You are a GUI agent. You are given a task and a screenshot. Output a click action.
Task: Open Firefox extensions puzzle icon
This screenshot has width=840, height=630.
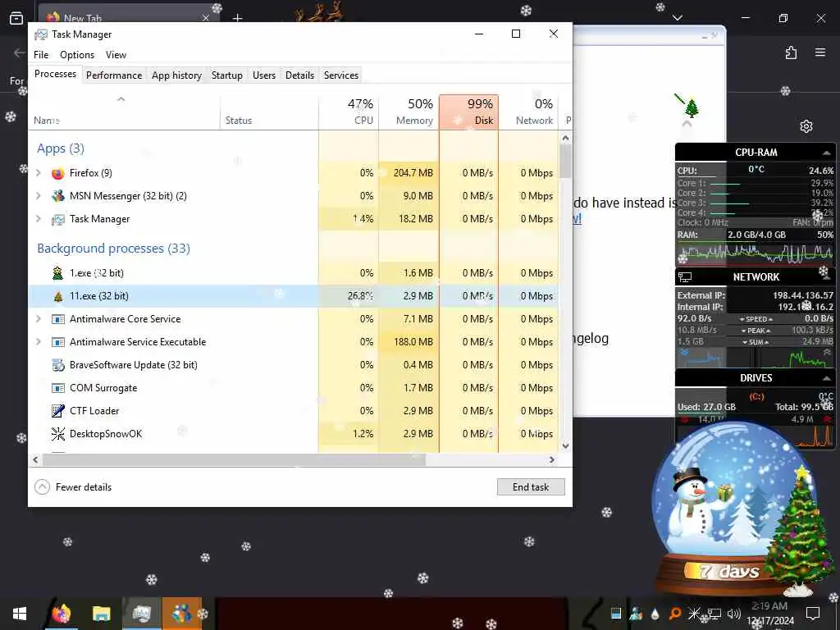(792, 52)
